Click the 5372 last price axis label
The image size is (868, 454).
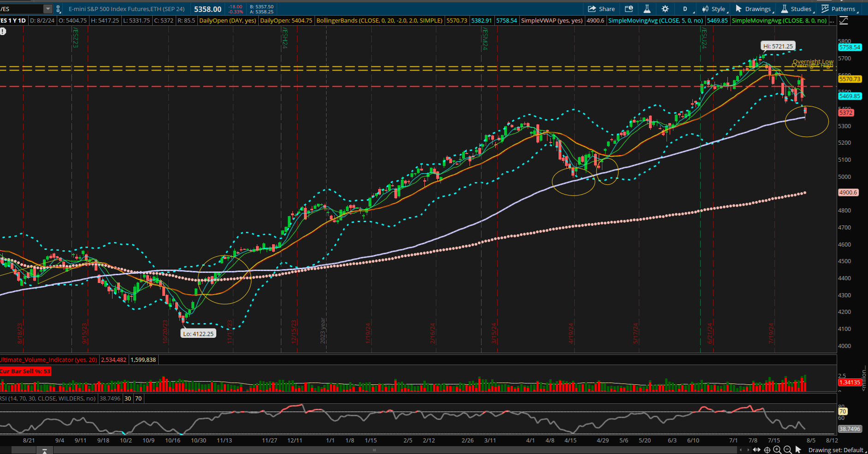pos(846,112)
